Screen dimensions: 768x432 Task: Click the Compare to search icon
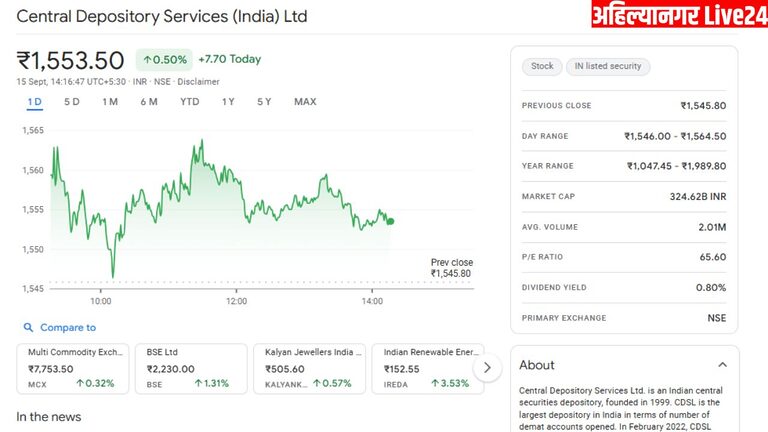(26, 328)
